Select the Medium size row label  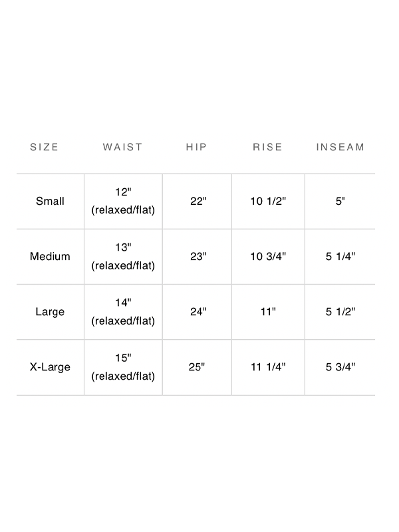point(51,257)
